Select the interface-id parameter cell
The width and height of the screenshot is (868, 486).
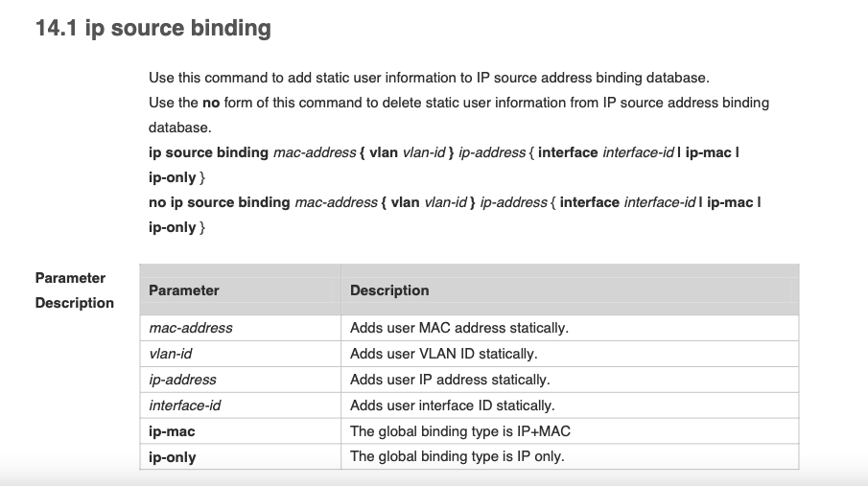tap(185, 405)
